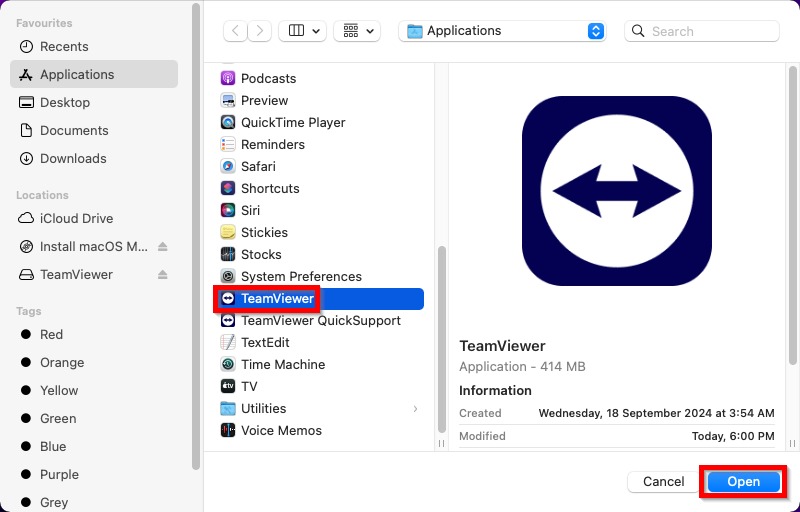
Task: Click the System Preferences icon
Action: pyautogui.click(x=228, y=277)
